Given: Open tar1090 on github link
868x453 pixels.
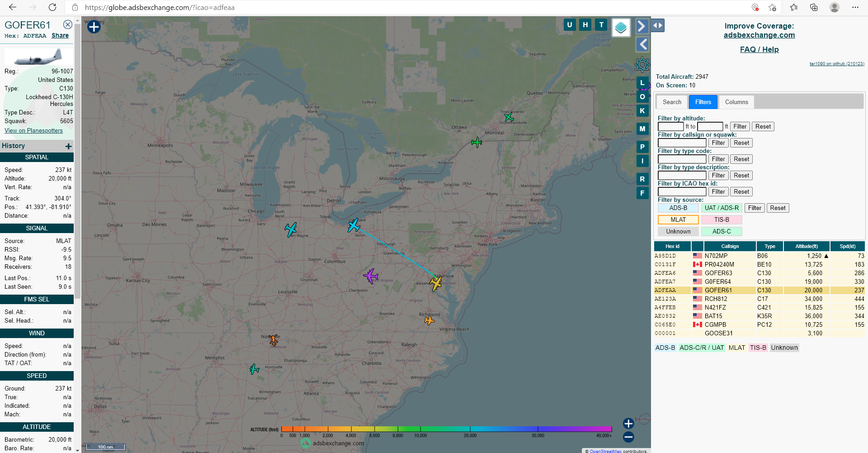Looking at the screenshot, I should point(837,64).
